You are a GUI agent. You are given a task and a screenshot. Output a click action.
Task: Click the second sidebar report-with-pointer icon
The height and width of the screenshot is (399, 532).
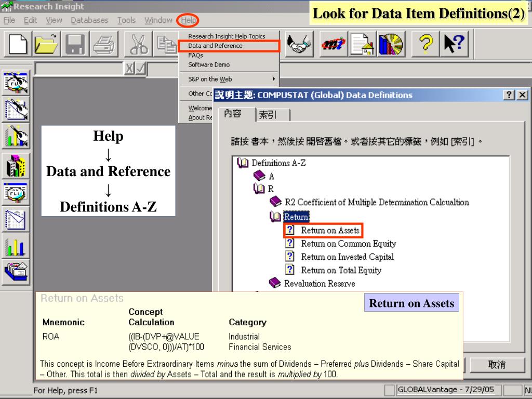click(16, 109)
